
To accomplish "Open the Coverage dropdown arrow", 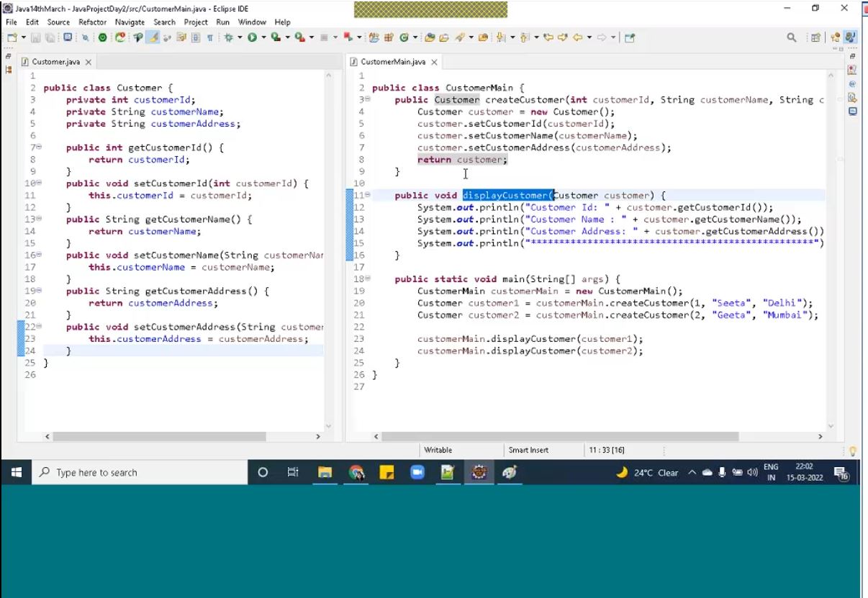I will [287, 37].
